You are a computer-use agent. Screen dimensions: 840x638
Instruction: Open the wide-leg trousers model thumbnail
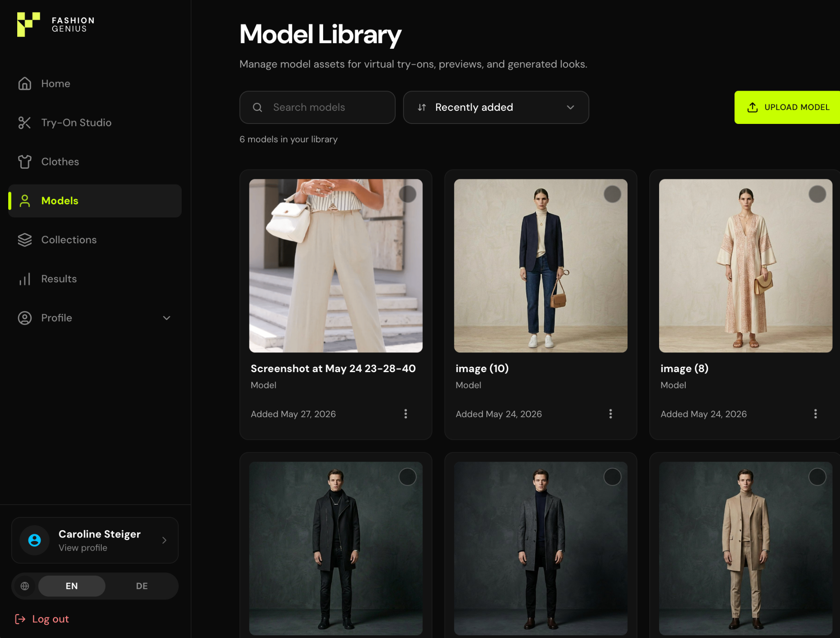click(336, 266)
